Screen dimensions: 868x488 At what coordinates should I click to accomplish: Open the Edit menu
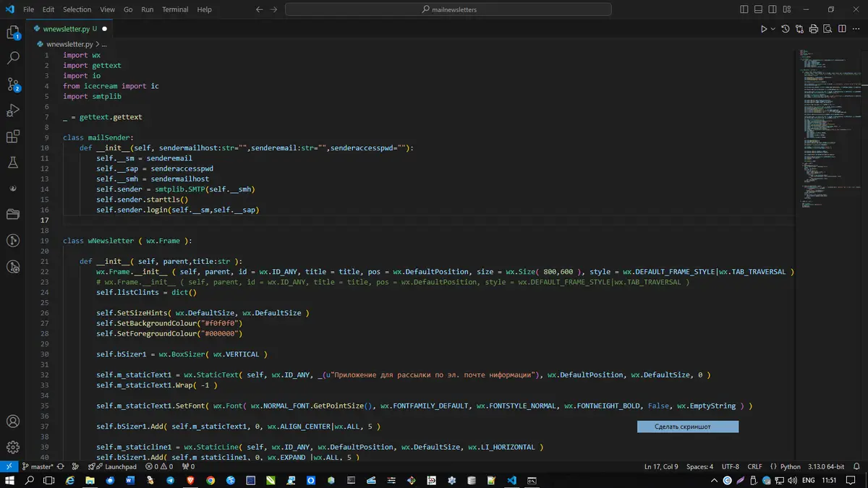click(48, 9)
